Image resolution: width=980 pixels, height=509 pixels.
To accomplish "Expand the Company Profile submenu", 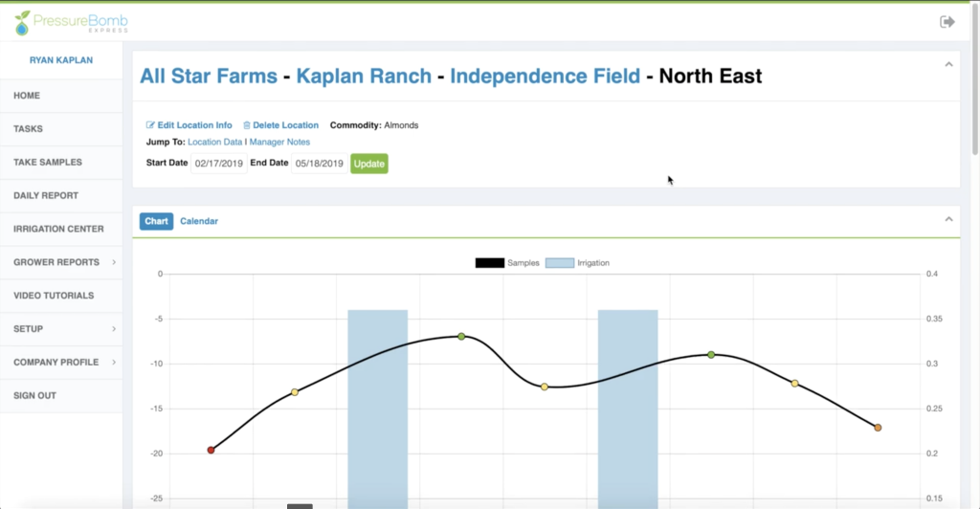I will click(114, 363).
